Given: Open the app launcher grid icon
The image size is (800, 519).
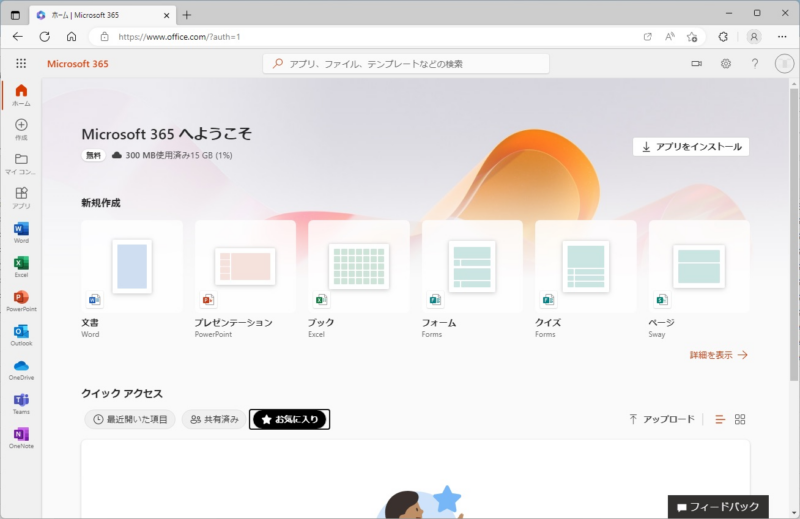Looking at the screenshot, I should (x=21, y=63).
